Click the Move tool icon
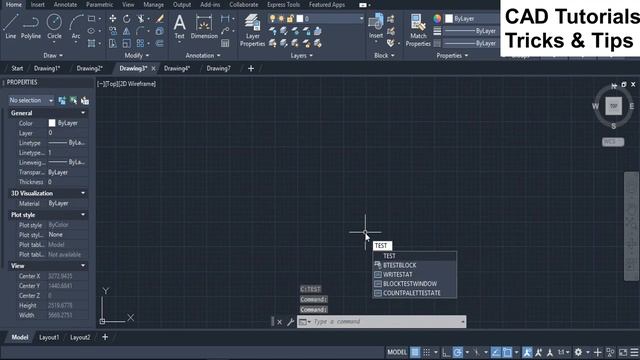This screenshot has width=640, height=360. [x=113, y=19]
